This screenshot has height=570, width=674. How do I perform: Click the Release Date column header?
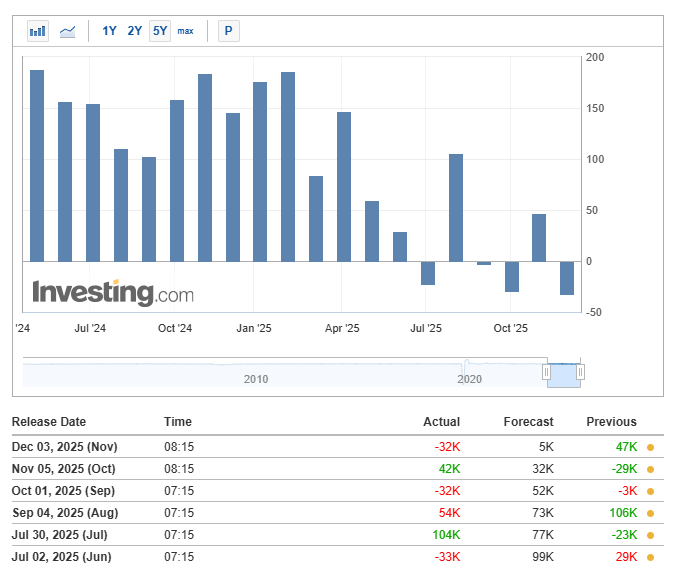click(x=49, y=422)
